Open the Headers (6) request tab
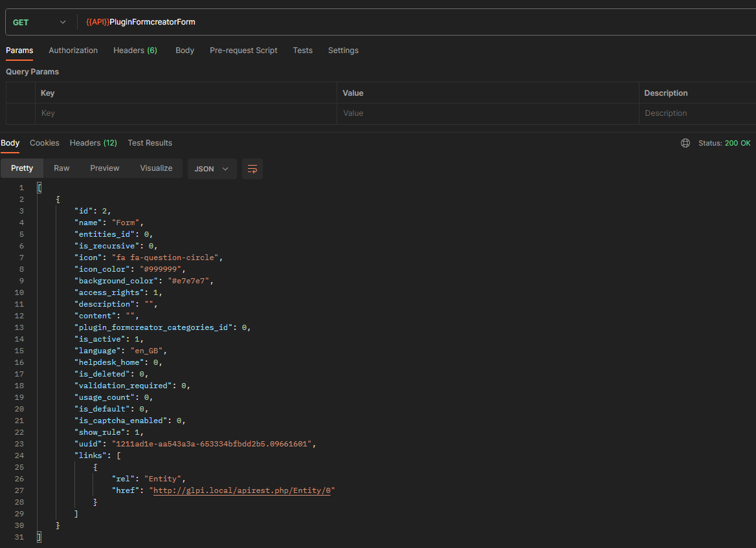The image size is (756, 548). click(135, 50)
